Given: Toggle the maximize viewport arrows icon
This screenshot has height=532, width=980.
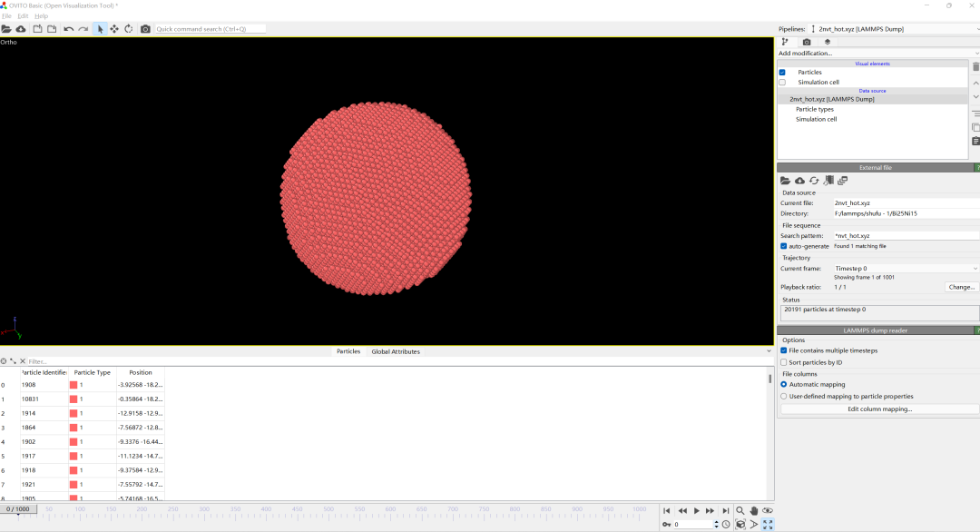Looking at the screenshot, I should click(x=768, y=525).
